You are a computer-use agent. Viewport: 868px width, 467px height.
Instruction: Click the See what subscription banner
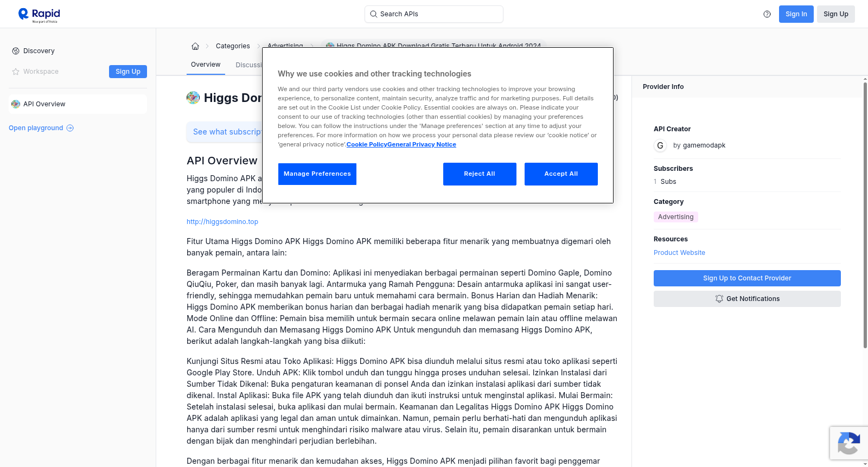(x=225, y=132)
